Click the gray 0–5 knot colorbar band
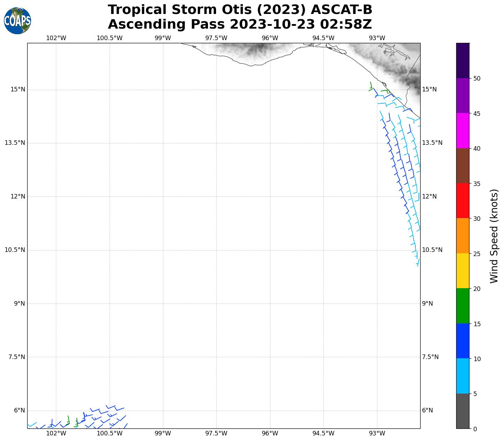This screenshot has width=504, height=441. coord(463,411)
